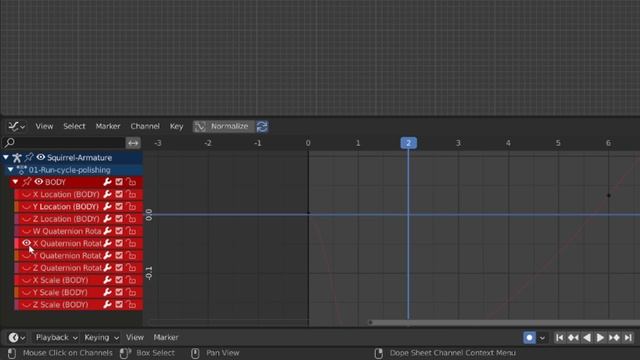
Task: Open the Key menu
Action: pyautogui.click(x=176, y=127)
